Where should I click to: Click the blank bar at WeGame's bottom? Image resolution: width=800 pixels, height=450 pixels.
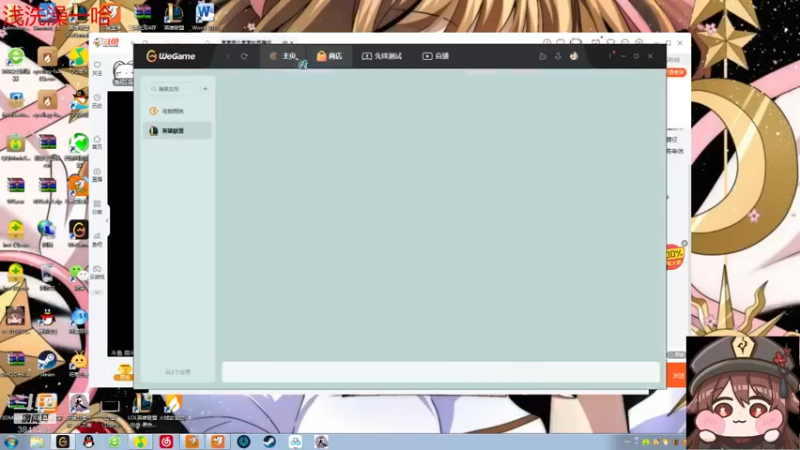click(x=441, y=372)
